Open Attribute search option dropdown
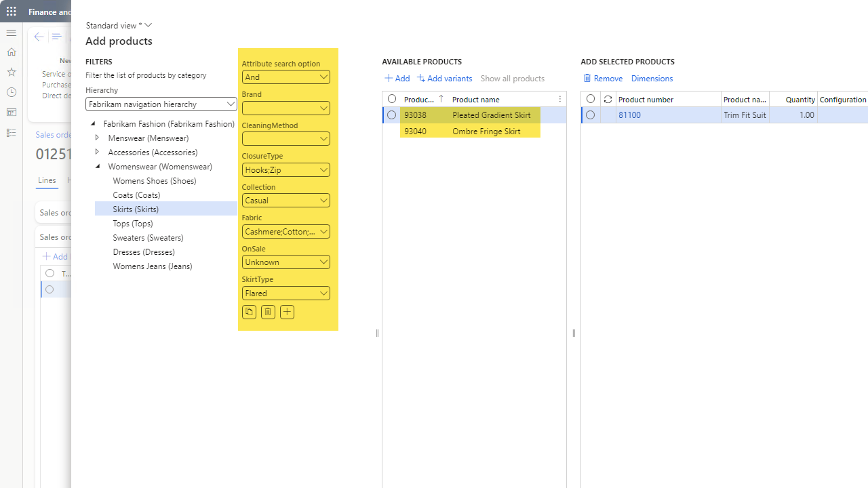 pyautogui.click(x=286, y=77)
